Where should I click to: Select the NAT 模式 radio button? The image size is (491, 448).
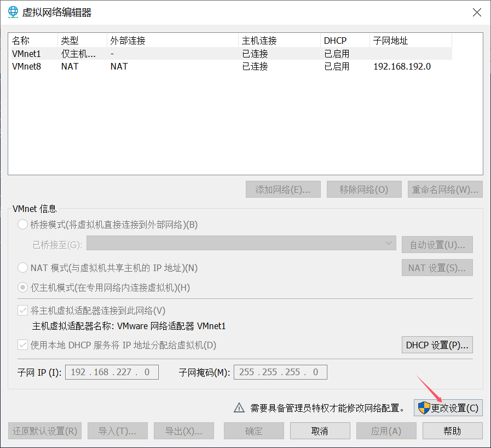[x=22, y=268]
